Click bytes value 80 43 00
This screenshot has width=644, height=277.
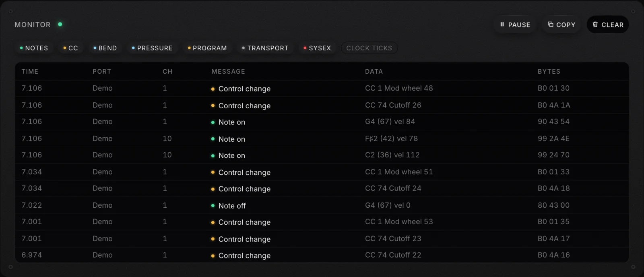point(553,205)
